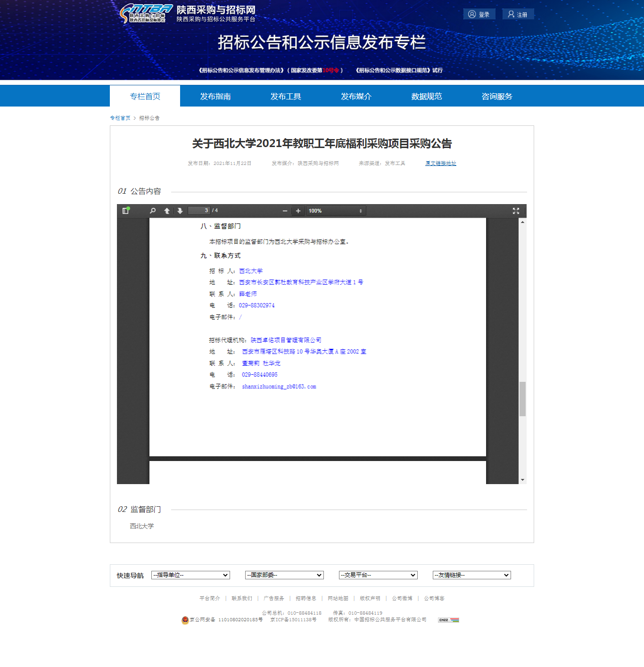Expand the 国家部委 dropdown

coord(284,575)
